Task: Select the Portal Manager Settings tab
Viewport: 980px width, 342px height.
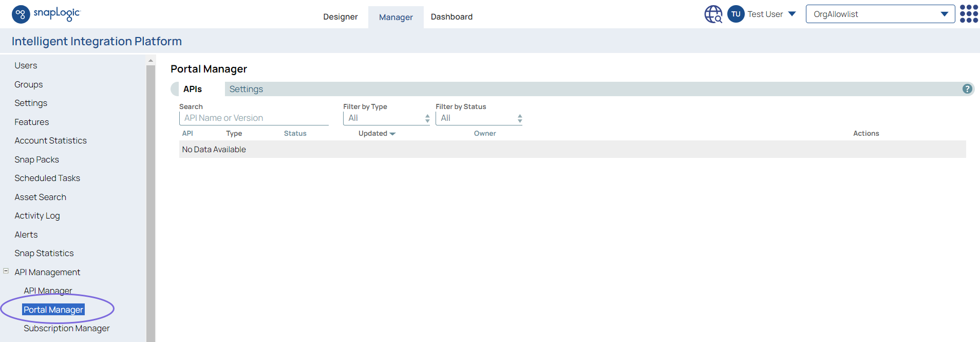Action: point(246,89)
